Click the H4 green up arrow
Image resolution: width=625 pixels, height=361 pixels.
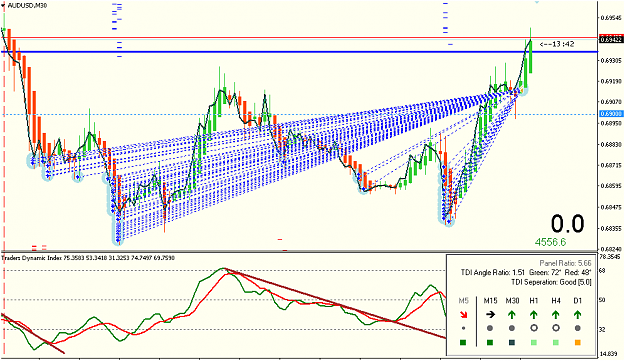click(556, 315)
